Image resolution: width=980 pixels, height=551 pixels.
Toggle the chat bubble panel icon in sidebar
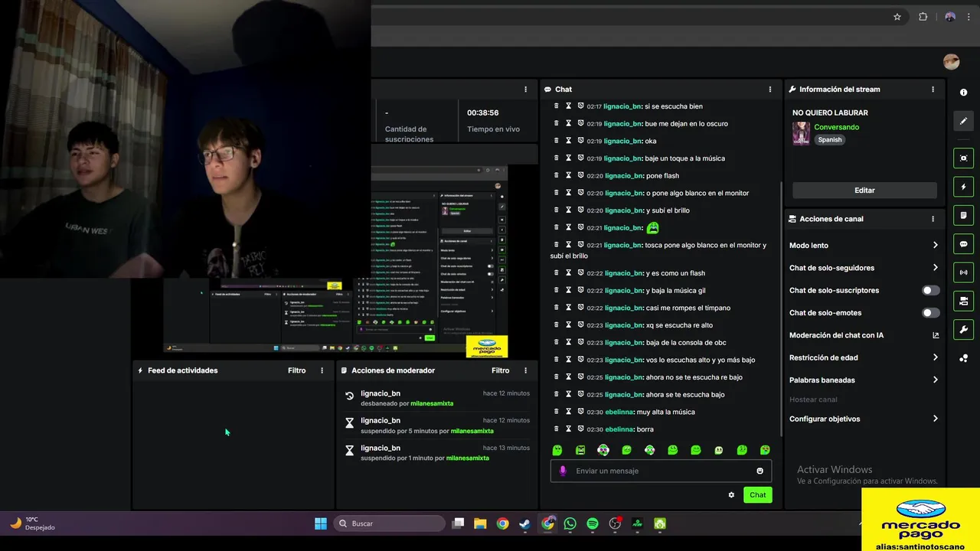[x=963, y=244]
